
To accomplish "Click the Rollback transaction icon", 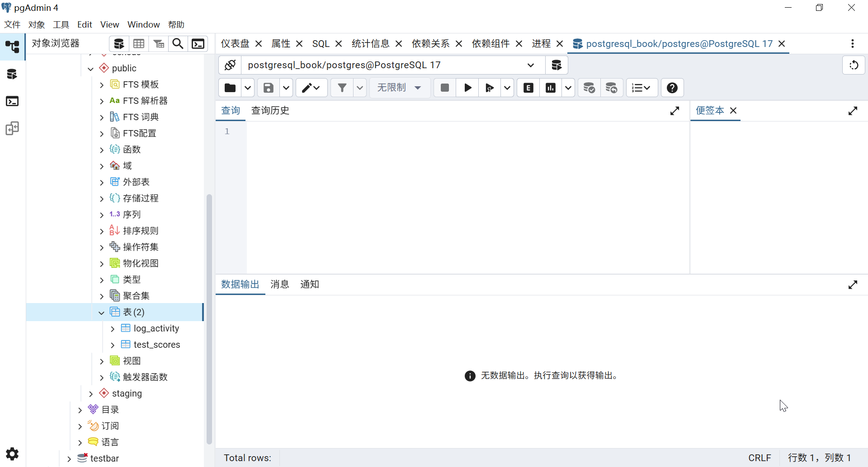I will (611, 88).
